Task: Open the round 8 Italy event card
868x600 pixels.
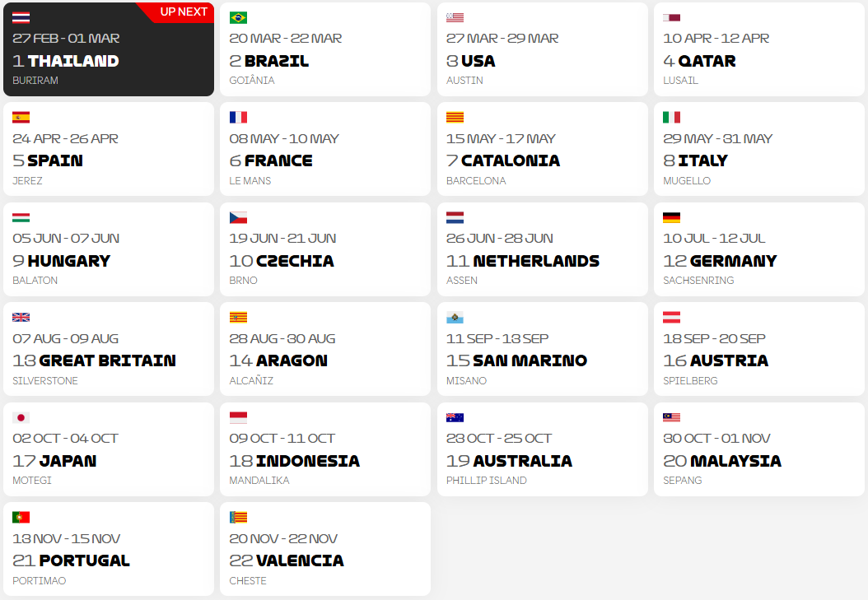Action: (758, 149)
